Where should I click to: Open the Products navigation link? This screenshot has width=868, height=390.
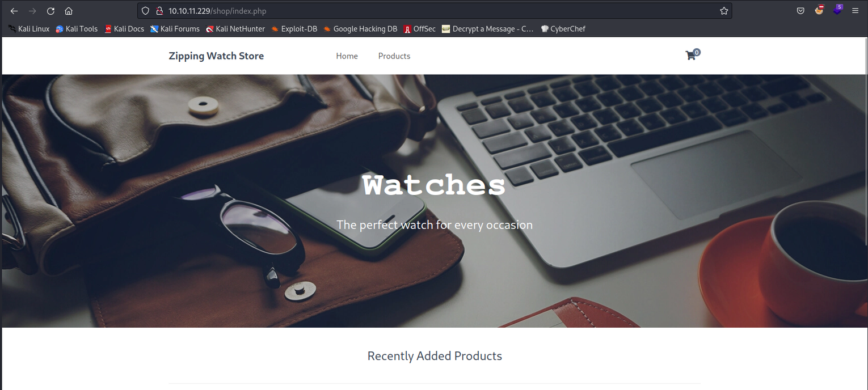pyautogui.click(x=394, y=56)
